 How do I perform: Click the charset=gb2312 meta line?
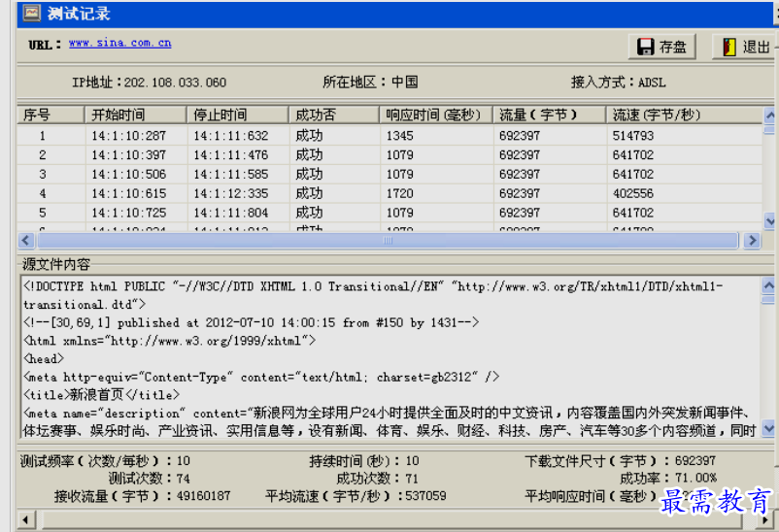(261, 377)
